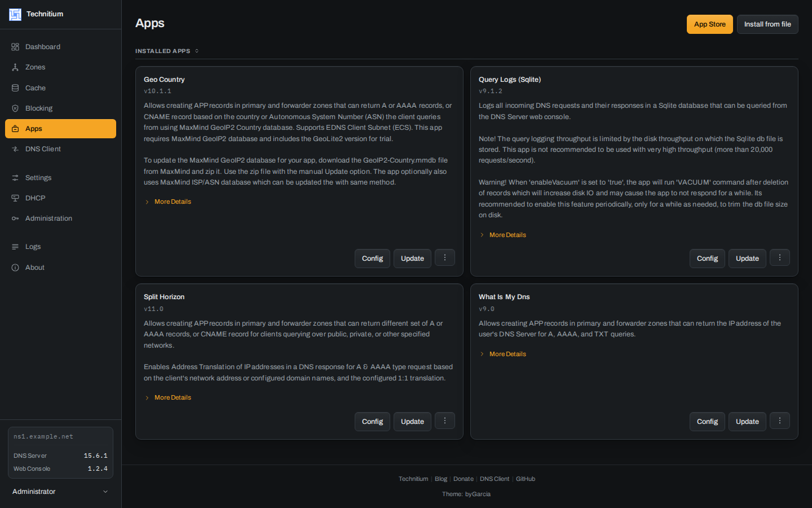Click the Logs lines icon

pyautogui.click(x=15, y=247)
